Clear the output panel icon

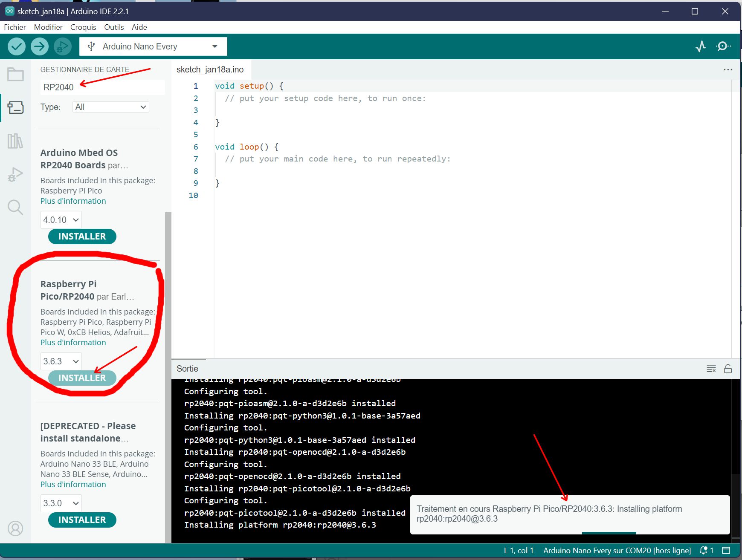tap(711, 369)
